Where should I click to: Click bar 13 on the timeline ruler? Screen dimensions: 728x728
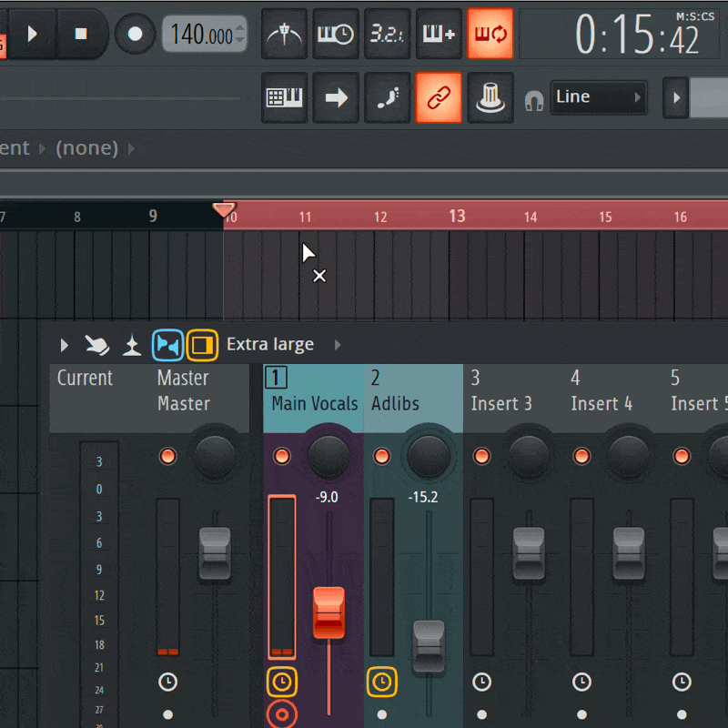[x=457, y=217]
